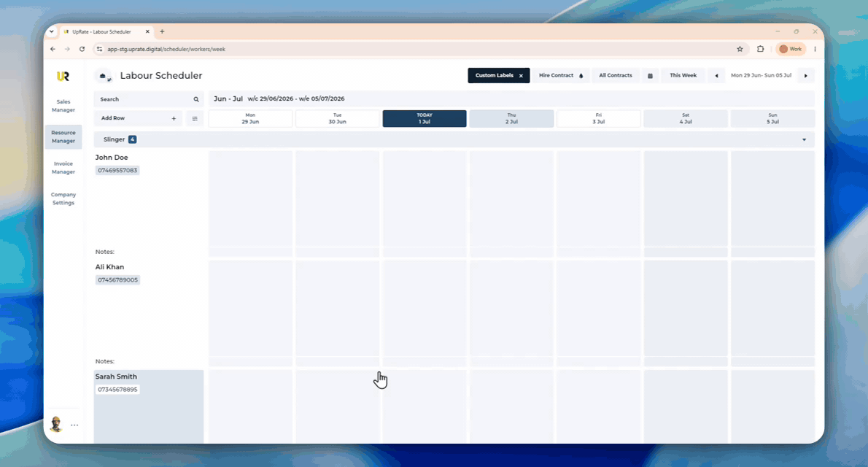Click the site information icon in address bar

tap(100, 49)
